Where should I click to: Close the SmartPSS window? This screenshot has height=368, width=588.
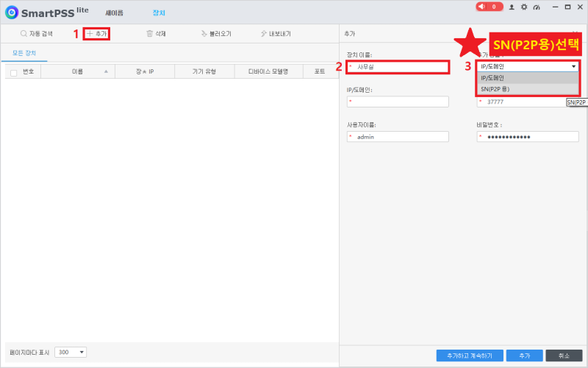580,7
